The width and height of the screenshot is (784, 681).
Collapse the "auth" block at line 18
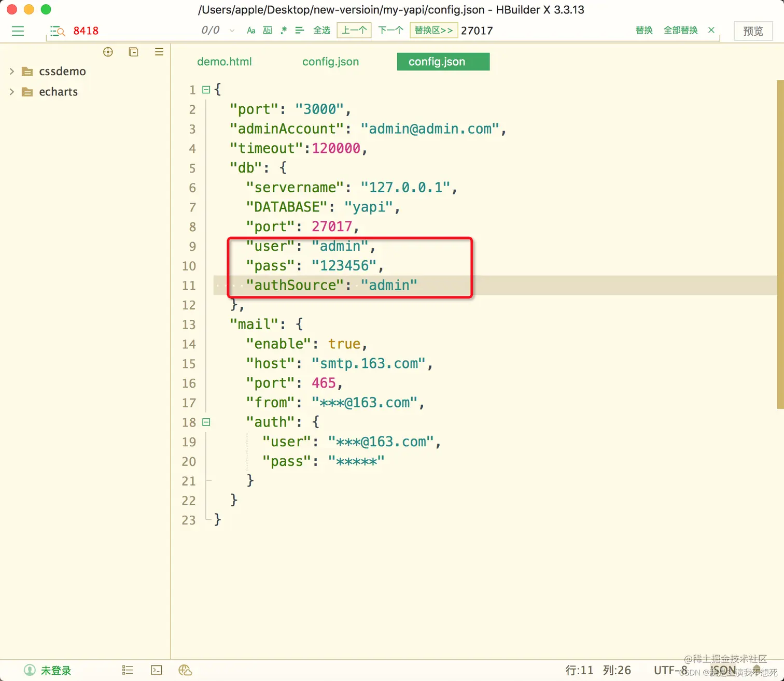point(206,422)
